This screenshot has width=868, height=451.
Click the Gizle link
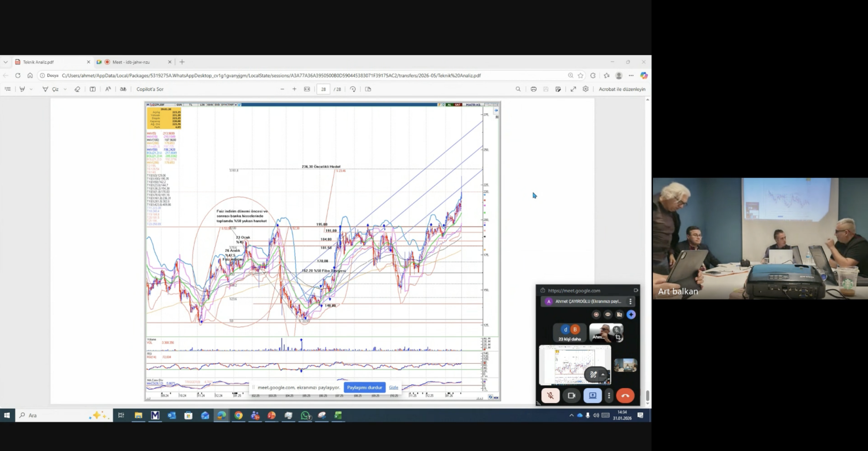tap(393, 387)
